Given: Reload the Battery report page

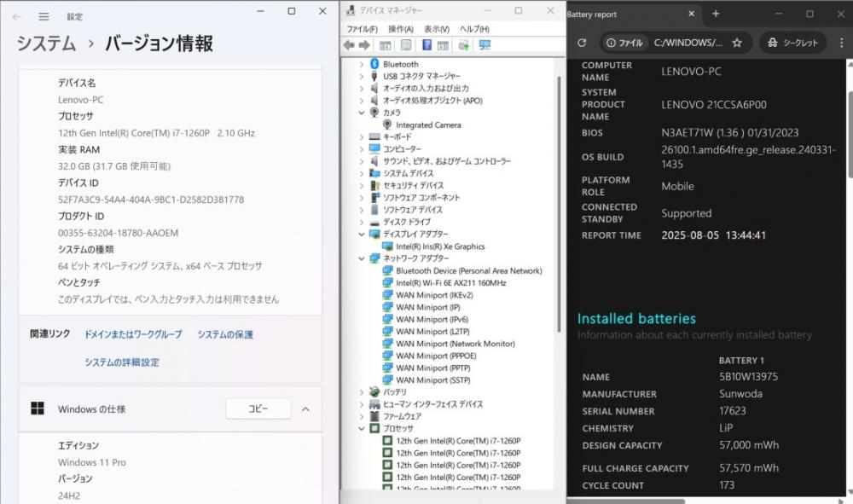Looking at the screenshot, I should point(582,43).
